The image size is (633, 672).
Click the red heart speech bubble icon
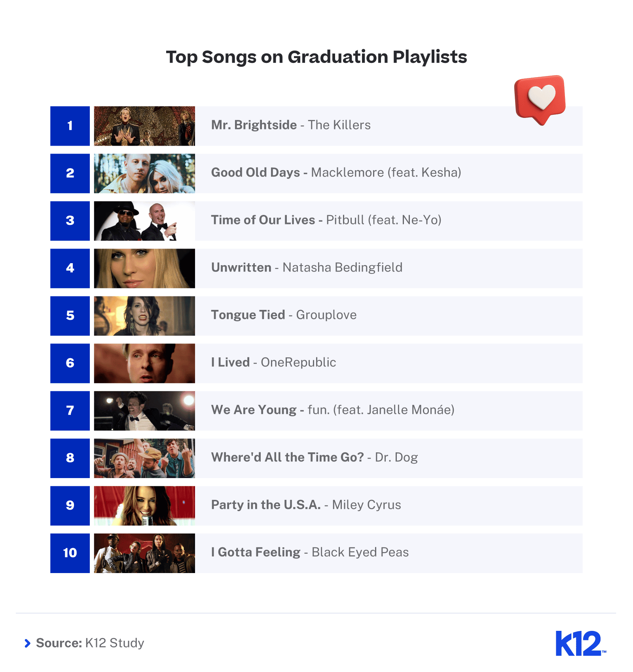click(540, 100)
